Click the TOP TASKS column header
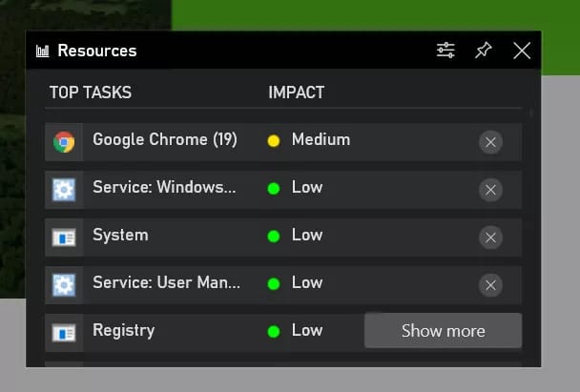Image resolution: width=580 pixels, height=392 pixels. click(x=90, y=93)
